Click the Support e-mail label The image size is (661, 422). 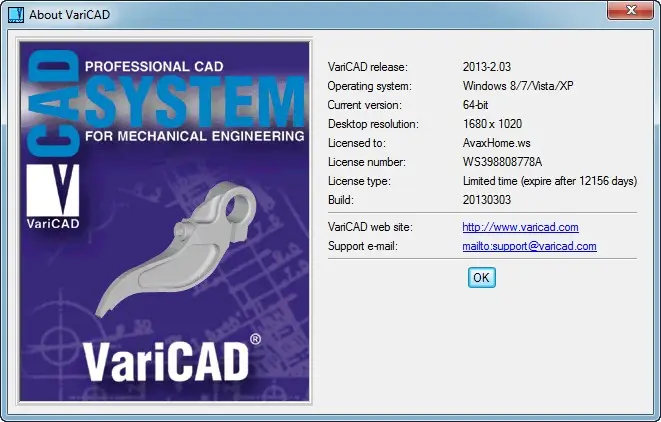point(363,246)
